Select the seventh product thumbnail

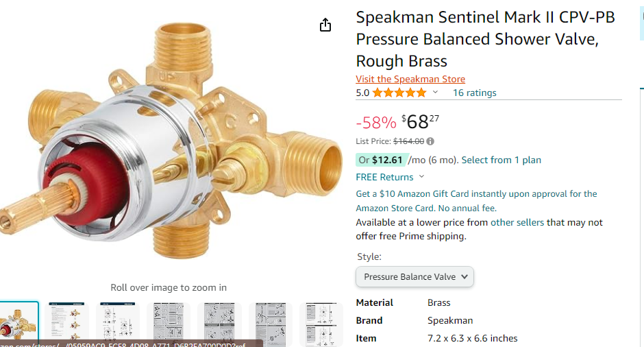tap(321, 322)
